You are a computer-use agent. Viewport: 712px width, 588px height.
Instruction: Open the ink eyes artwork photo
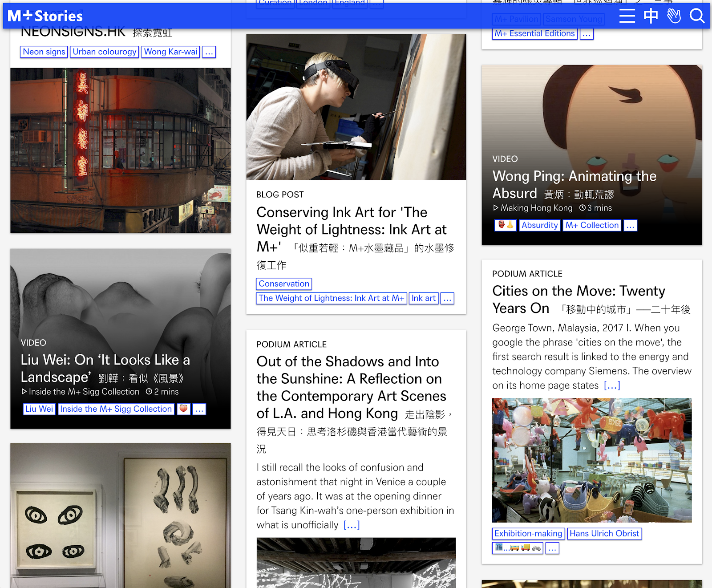coord(121,515)
